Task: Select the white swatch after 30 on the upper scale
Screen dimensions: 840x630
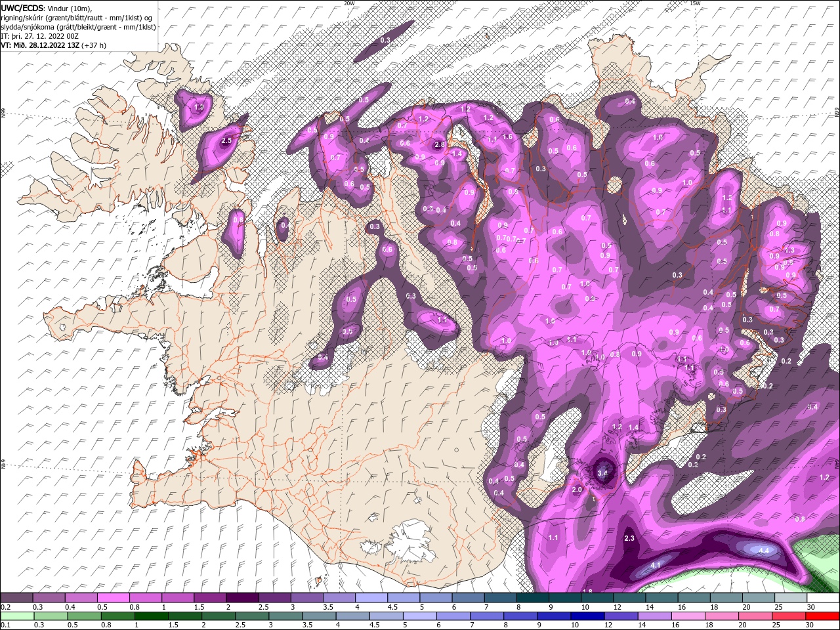Action: coord(823,598)
